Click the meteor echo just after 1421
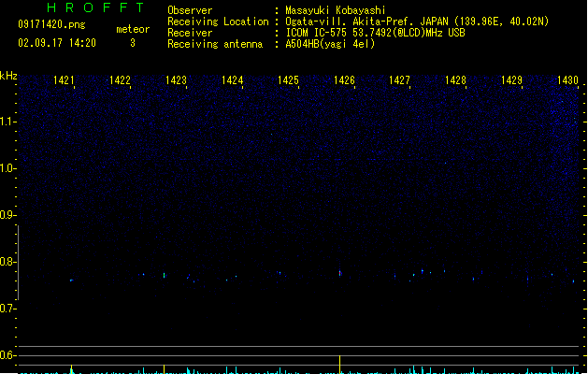Image resolution: width=588 pixels, height=374 pixels. pyautogui.click(x=71, y=280)
